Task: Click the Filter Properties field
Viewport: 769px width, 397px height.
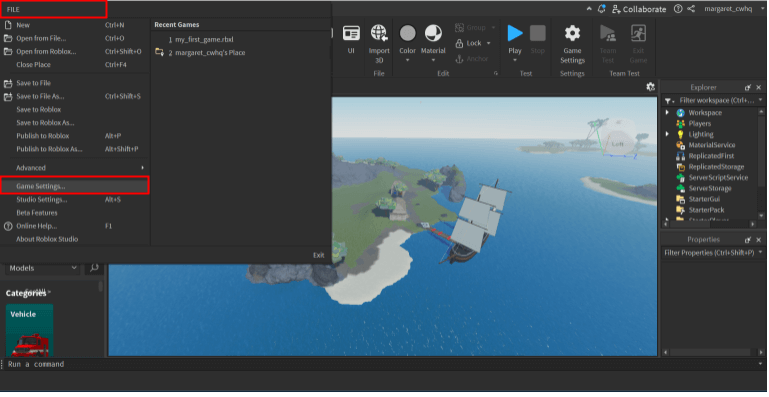Action: [710, 253]
